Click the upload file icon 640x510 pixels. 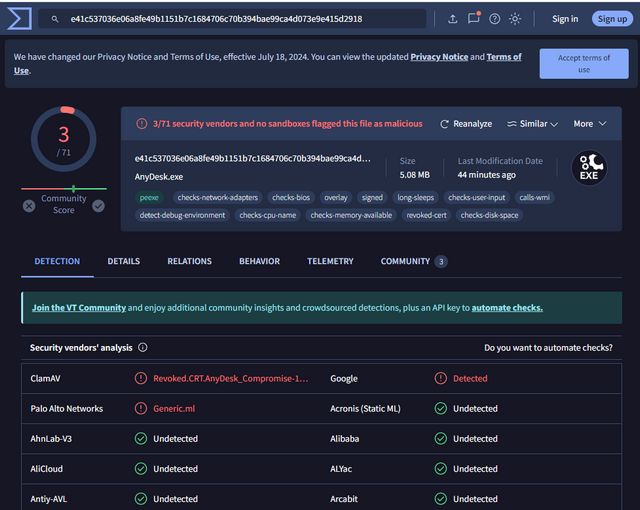tap(452, 19)
